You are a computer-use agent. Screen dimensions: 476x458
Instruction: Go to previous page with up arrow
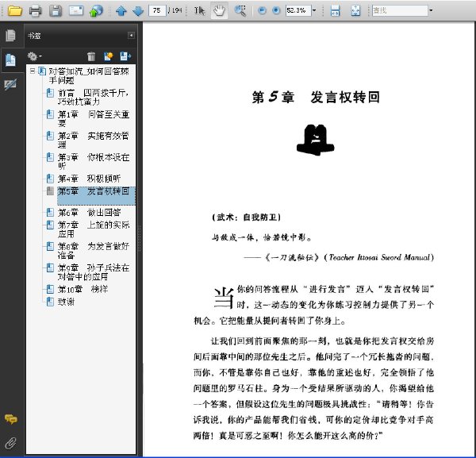[121, 11]
